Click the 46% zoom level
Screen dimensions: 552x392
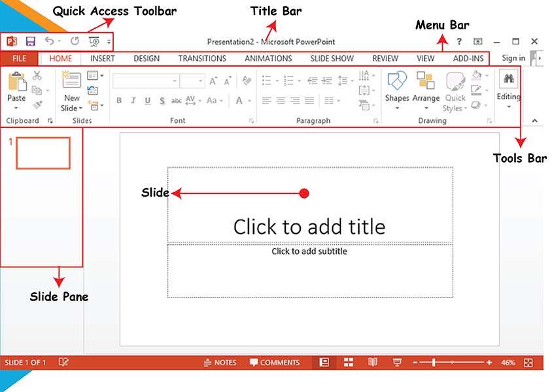(x=508, y=363)
